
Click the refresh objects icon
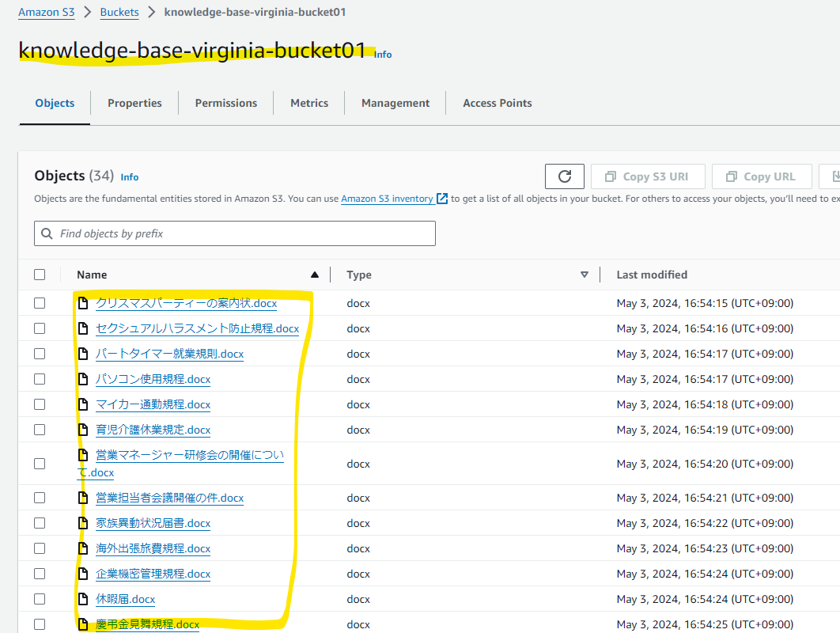(564, 176)
